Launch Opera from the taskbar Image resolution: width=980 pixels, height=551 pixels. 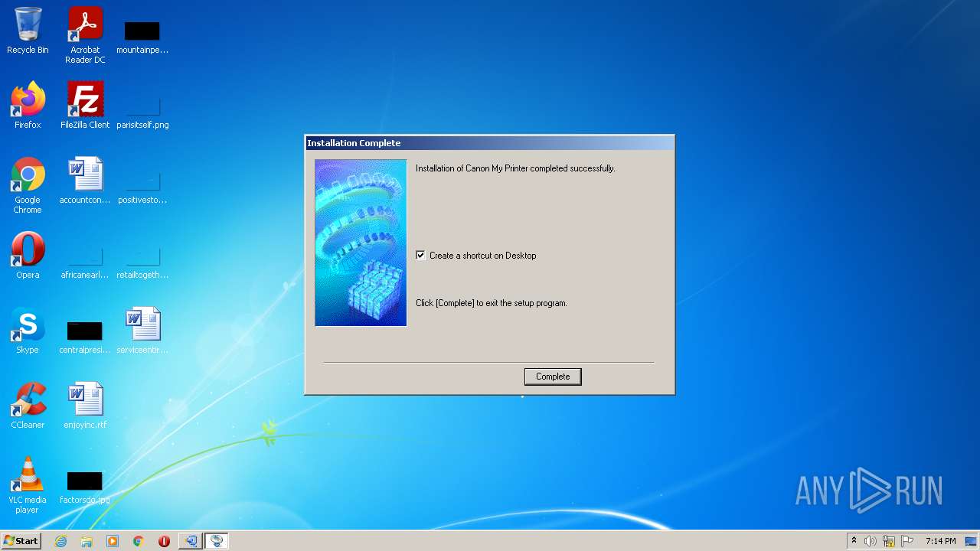tap(164, 541)
